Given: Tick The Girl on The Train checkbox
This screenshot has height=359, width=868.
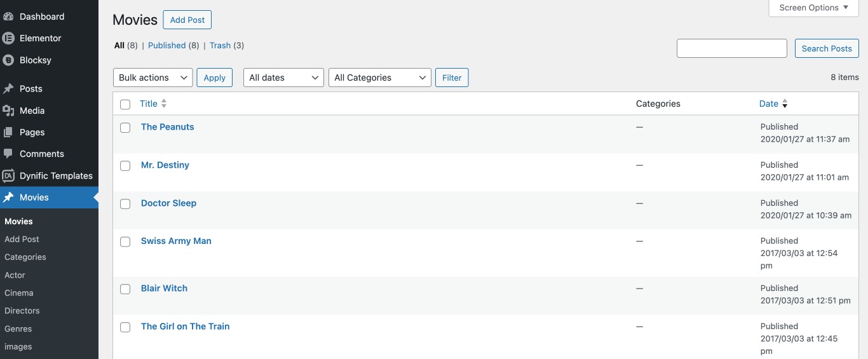Looking at the screenshot, I should 125,327.
